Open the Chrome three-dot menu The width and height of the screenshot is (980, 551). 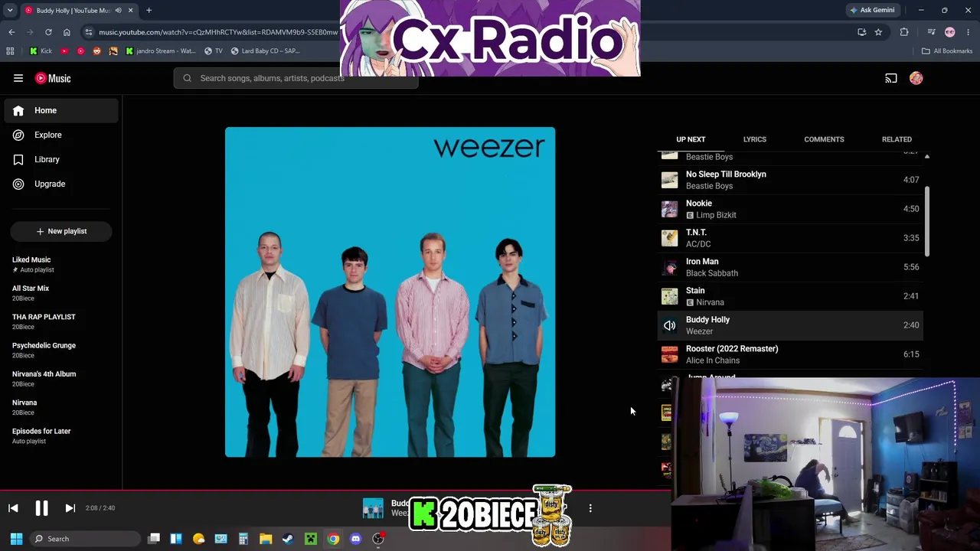969,32
